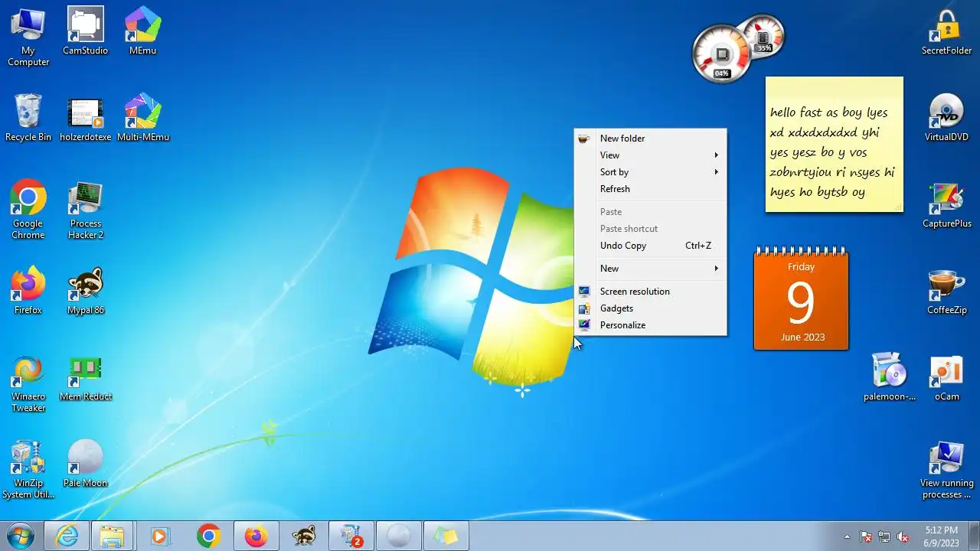Expand the New submenu
This screenshot has height=551, width=980.
point(650,269)
